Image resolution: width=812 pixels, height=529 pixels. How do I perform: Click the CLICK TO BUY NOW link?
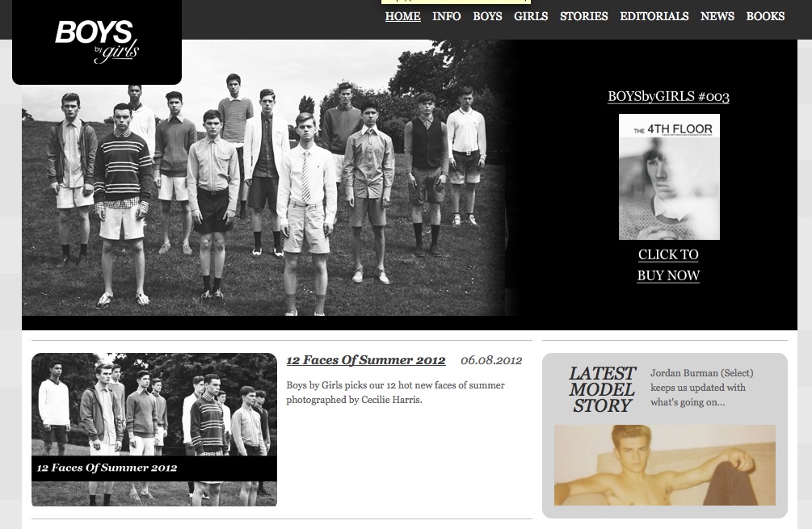click(x=668, y=265)
